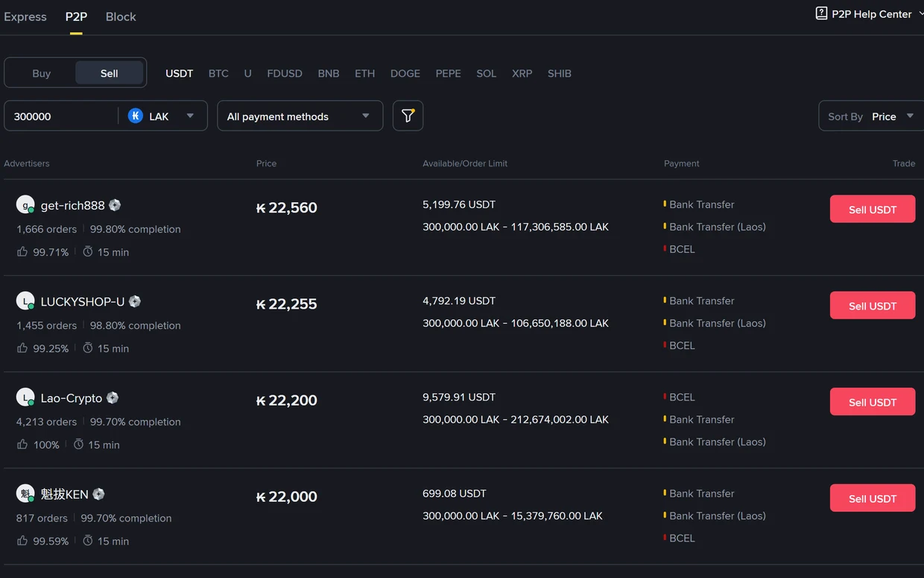Click the LAK currency coin icon
This screenshot has height=578, width=924.
(x=135, y=116)
